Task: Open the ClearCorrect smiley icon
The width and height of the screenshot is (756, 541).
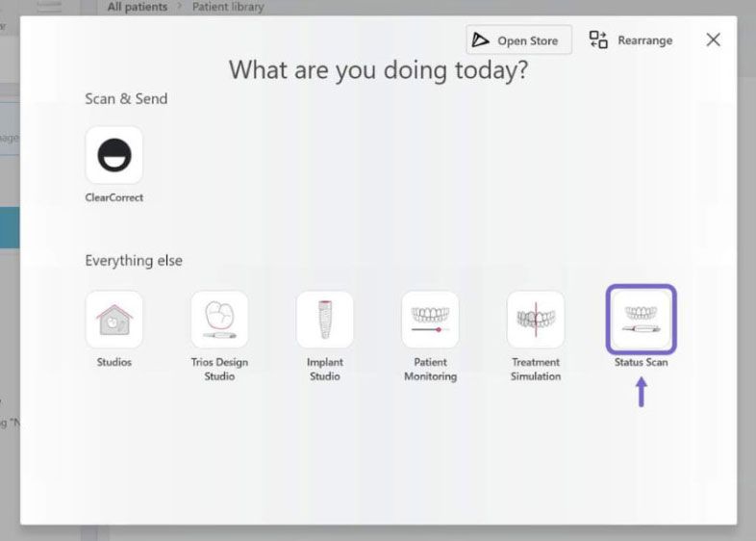Action: click(x=114, y=155)
